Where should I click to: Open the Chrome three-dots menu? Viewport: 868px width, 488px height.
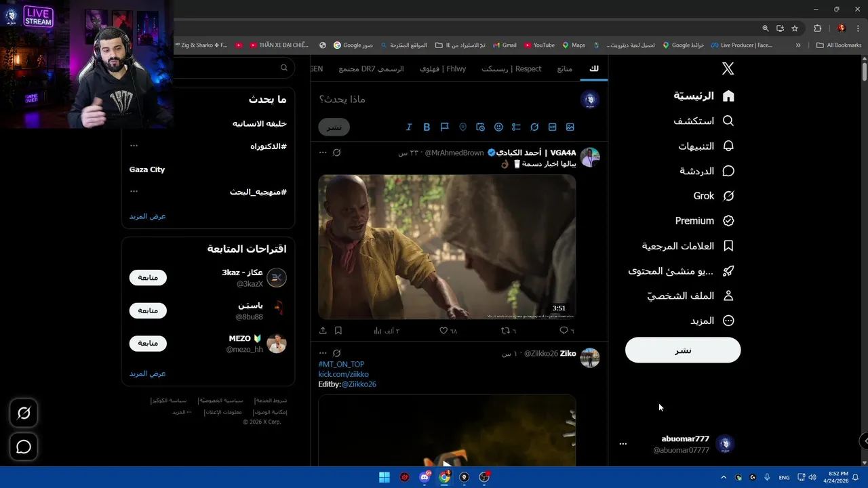[x=859, y=28]
